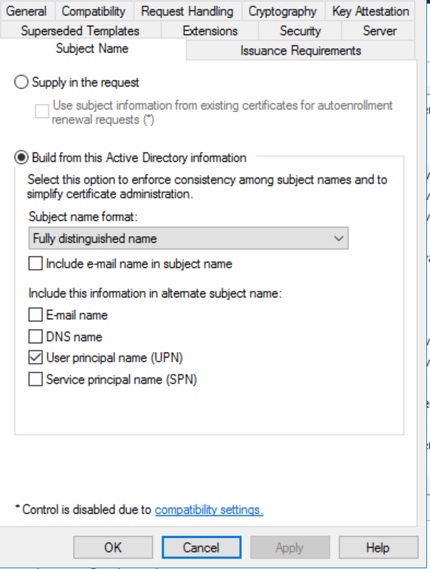Viewport: 430px width, 569px height.
Task: Switch to the General tab
Action: (26, 11)
